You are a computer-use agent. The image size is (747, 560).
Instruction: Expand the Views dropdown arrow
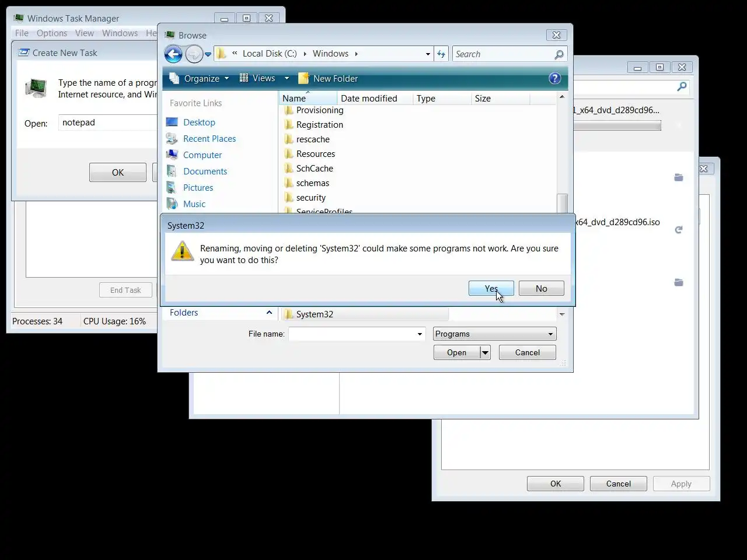[287, 78]
